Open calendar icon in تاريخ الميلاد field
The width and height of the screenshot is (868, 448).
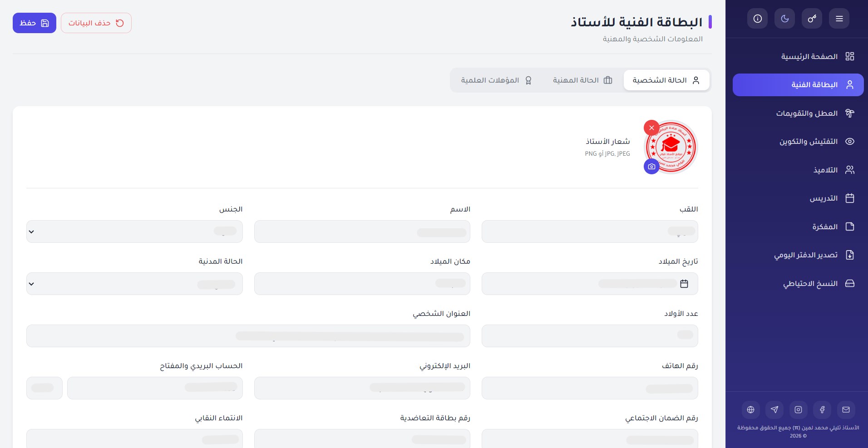[684, 284]
